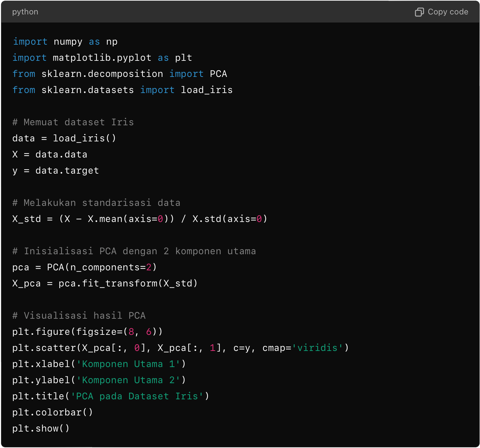Select the import numpy as np line
480x448 pixels.
click(64, 41)
